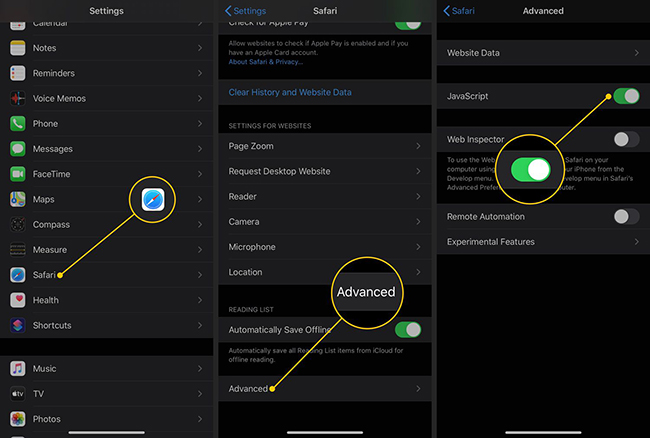The height and width of the screenshot is (438, 650).
Task: Enable the Web Inspector switch
Action: coord(626,139)
